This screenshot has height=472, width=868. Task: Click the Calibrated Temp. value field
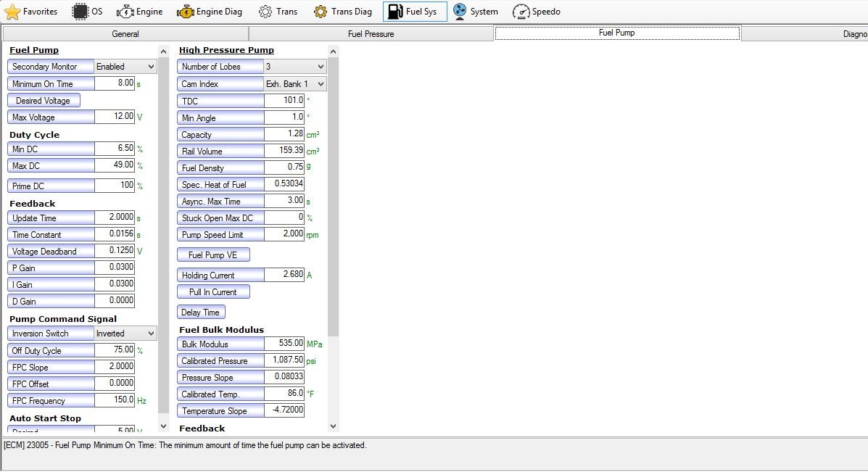[284, 394]
